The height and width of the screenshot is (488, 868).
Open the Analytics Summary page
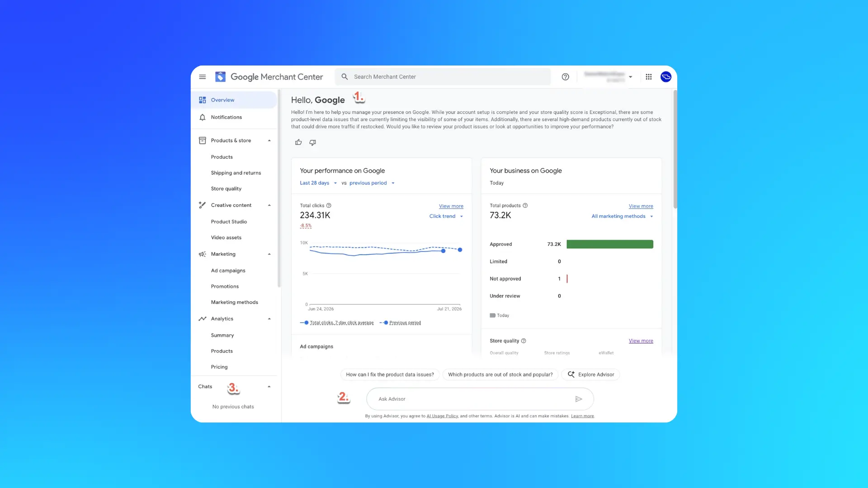[222, 335]
